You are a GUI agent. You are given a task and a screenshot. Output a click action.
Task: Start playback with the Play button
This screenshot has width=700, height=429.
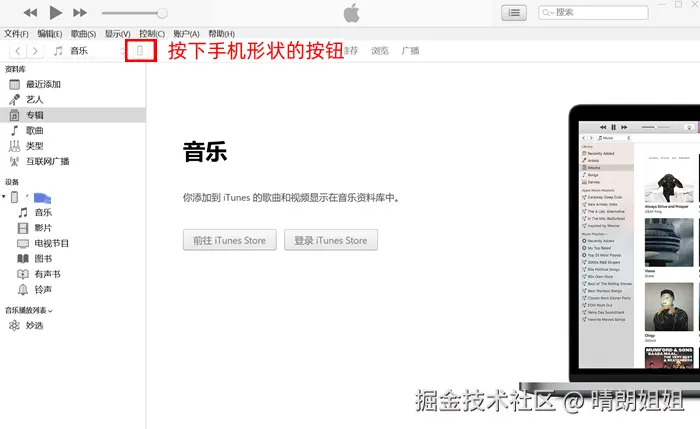click(55, 12)
